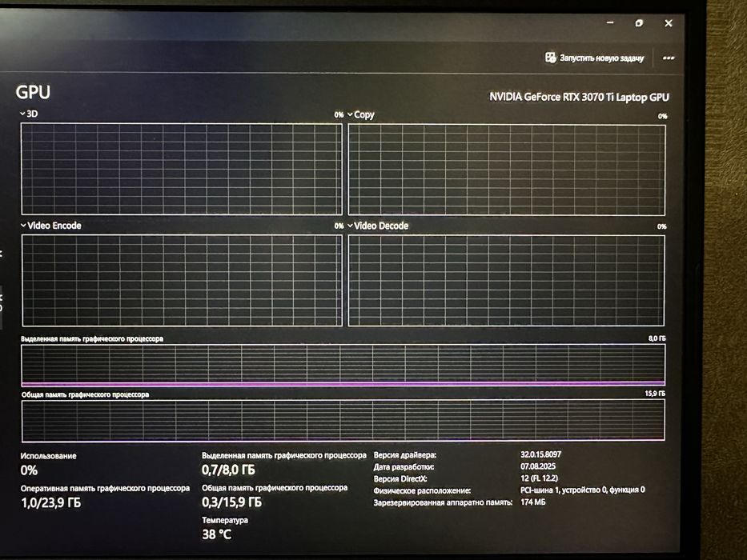
Task: Click the Температура label
Action: (225, 520)
